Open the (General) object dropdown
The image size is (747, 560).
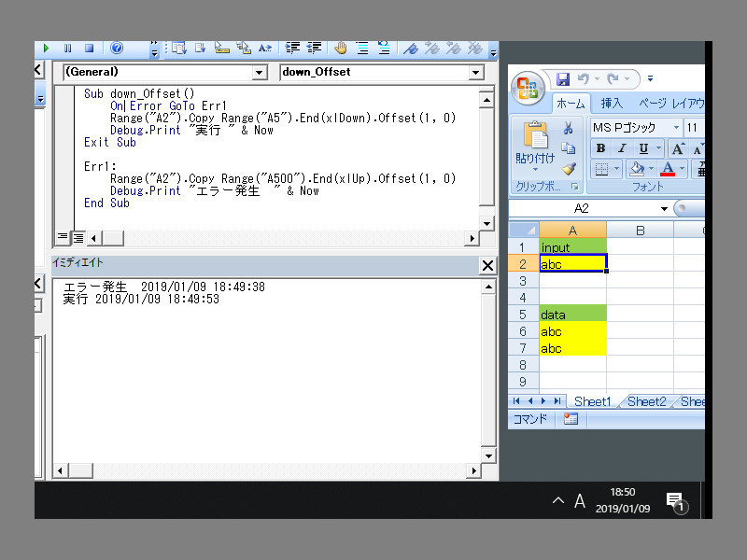coord(260,73)
